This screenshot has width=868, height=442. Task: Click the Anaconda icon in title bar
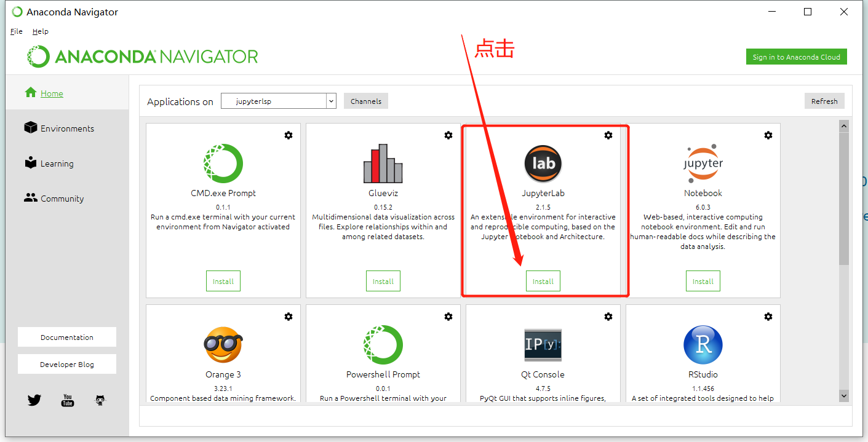[17, 12]
